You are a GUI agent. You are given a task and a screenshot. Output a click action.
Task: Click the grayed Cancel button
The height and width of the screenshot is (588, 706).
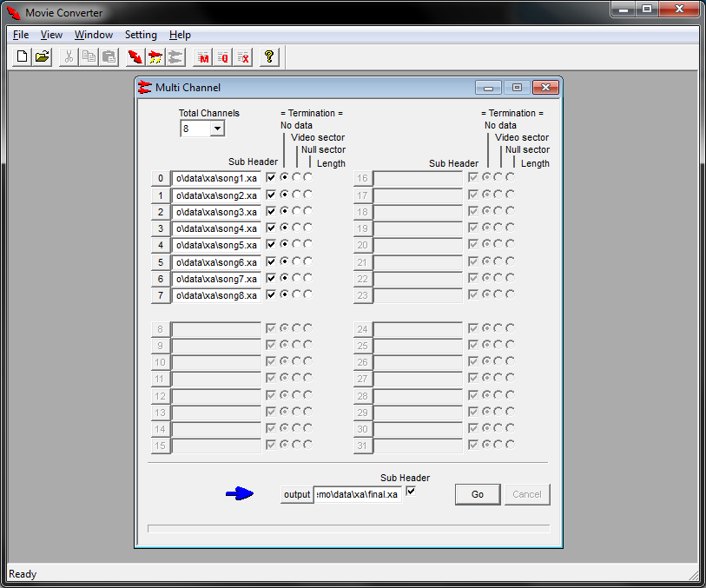tap(527, 494)
